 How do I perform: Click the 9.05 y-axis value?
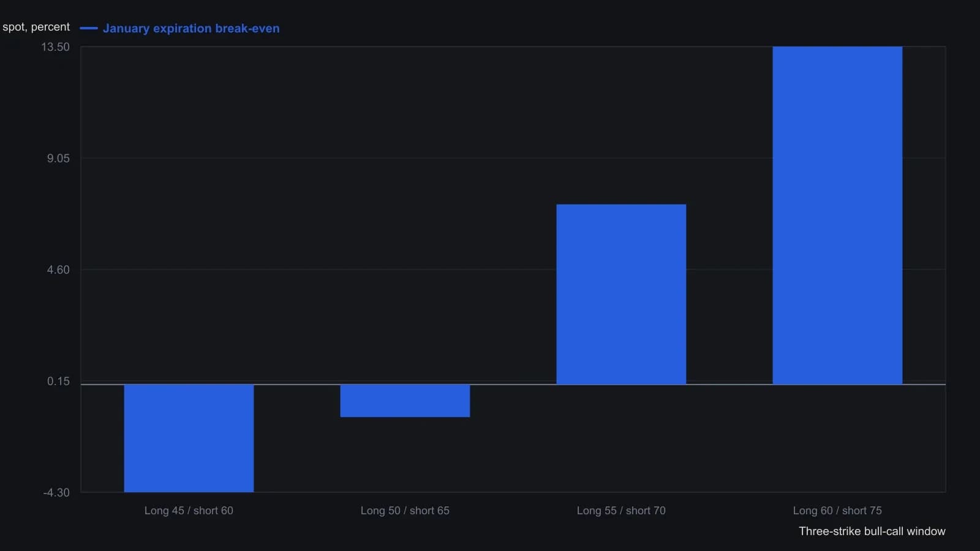[58, 159]
